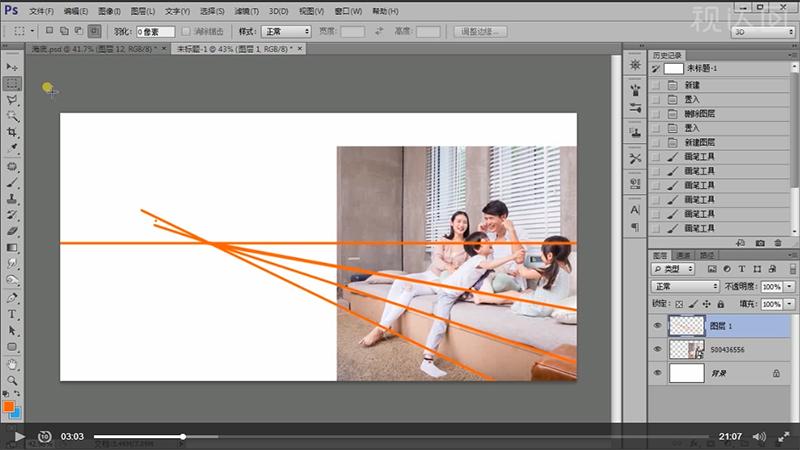Select the Move tool
The height and width of the screenshot is (450, 800).
[x=13, y=66]
